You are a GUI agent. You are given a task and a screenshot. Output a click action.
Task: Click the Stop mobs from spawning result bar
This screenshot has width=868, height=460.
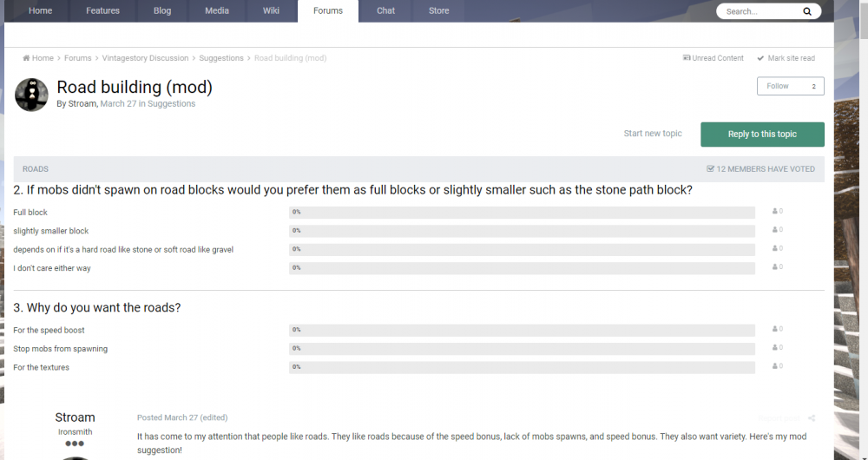[522, 349]
